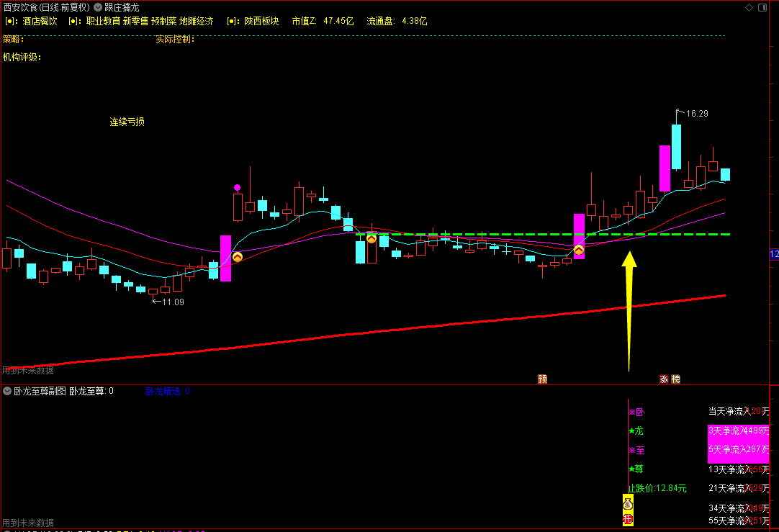Click the red 托 icon in sub-chart
This screenshot has height=532, width=779.
[x=628, y=520]
